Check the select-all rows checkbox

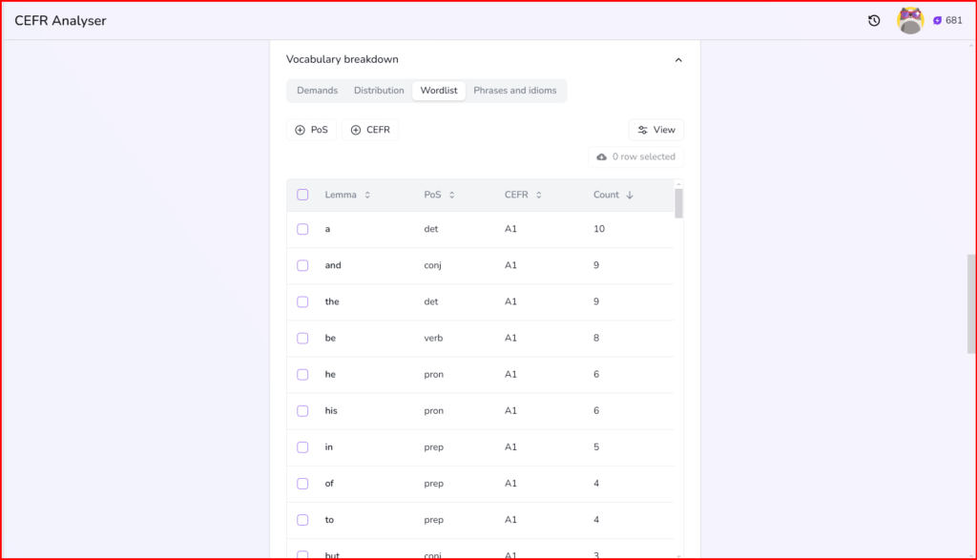(x=302, y=195)
